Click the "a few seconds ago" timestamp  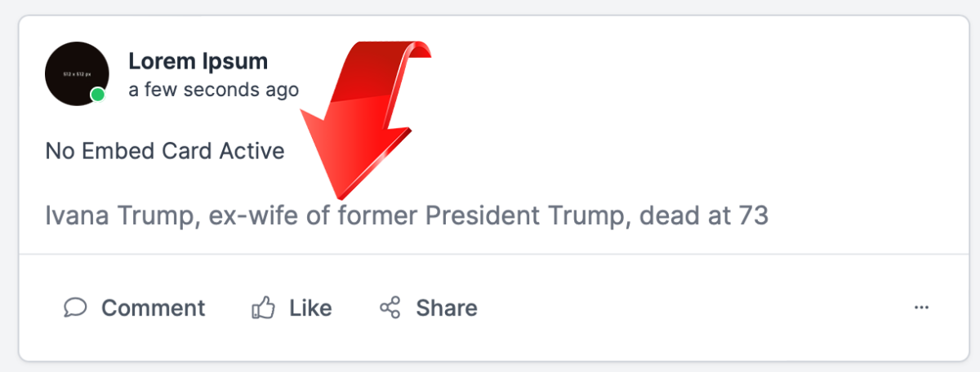click(213, 90)
